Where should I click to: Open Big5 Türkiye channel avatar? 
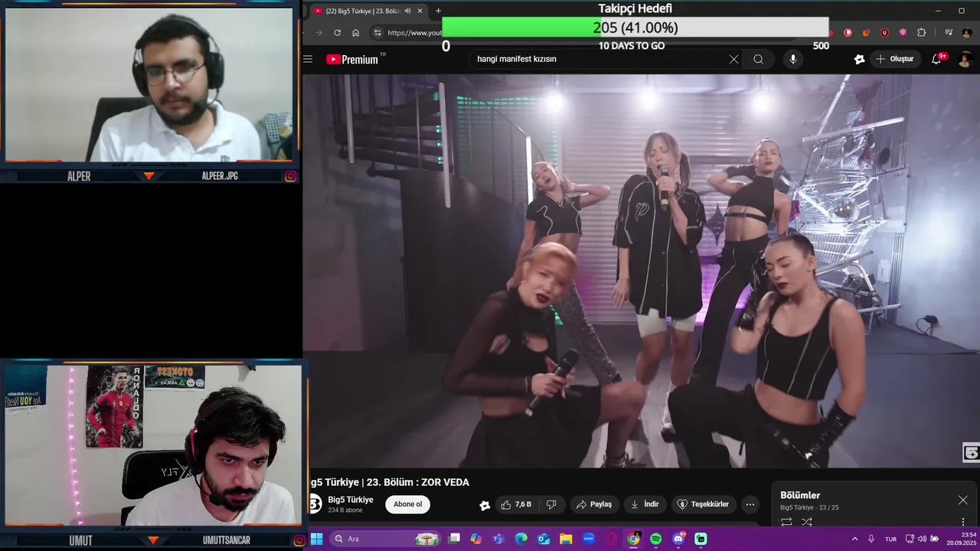click(314, 504)
